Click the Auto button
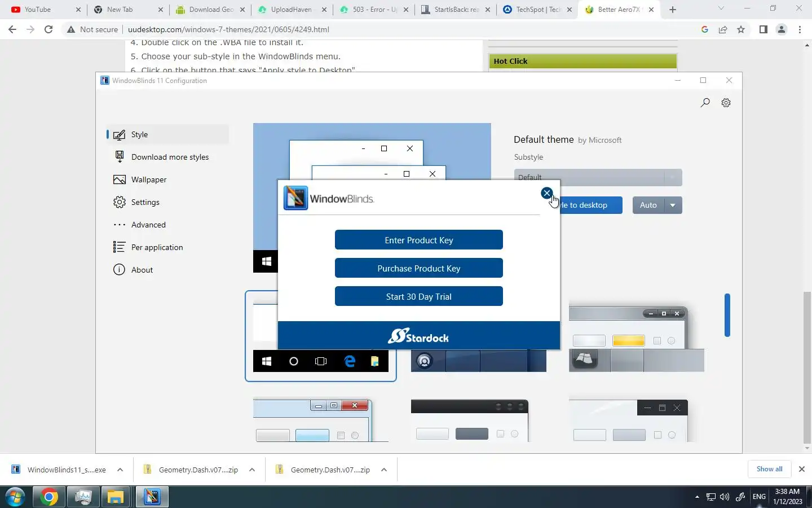The height and width of the screenshot is (508, 812). [x=648, y=205]
